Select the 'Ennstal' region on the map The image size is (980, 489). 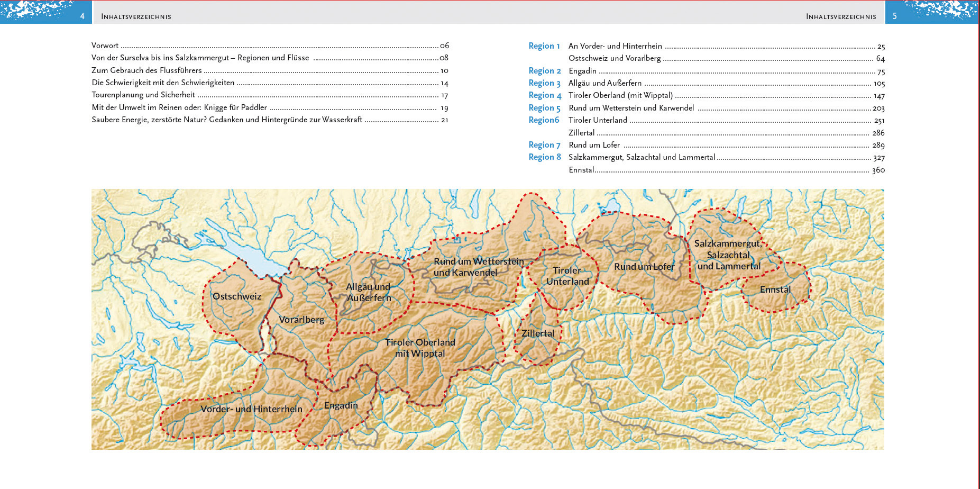coord(775,289)
